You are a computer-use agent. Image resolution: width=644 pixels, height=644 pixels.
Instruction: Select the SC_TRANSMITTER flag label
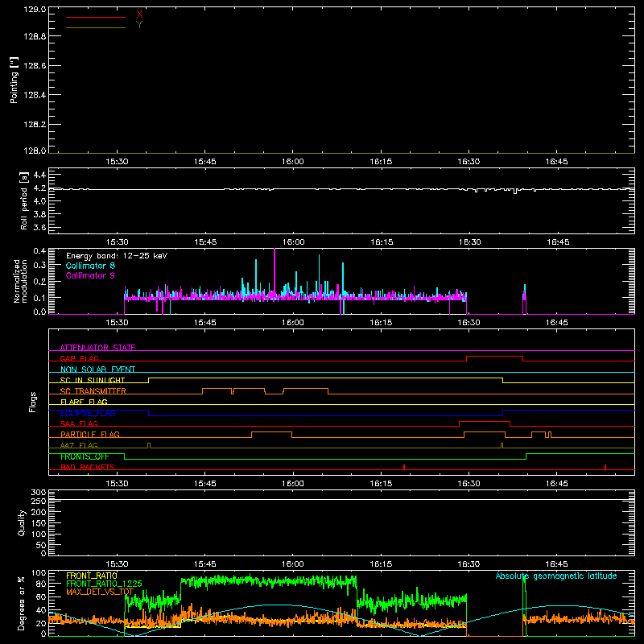coord(93,391)
